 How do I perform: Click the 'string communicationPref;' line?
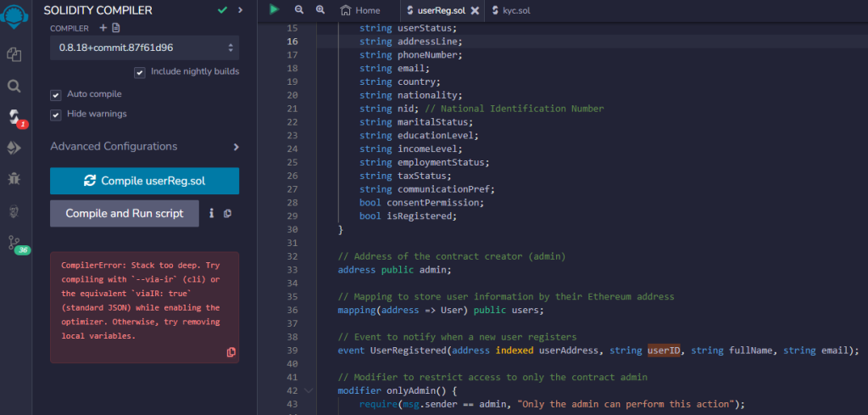[427, 189]
